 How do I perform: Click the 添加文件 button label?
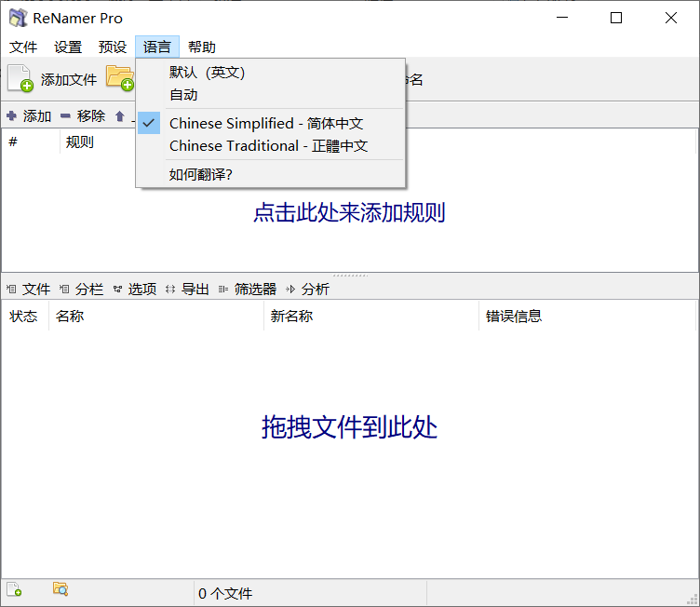[x=69, y=79]
